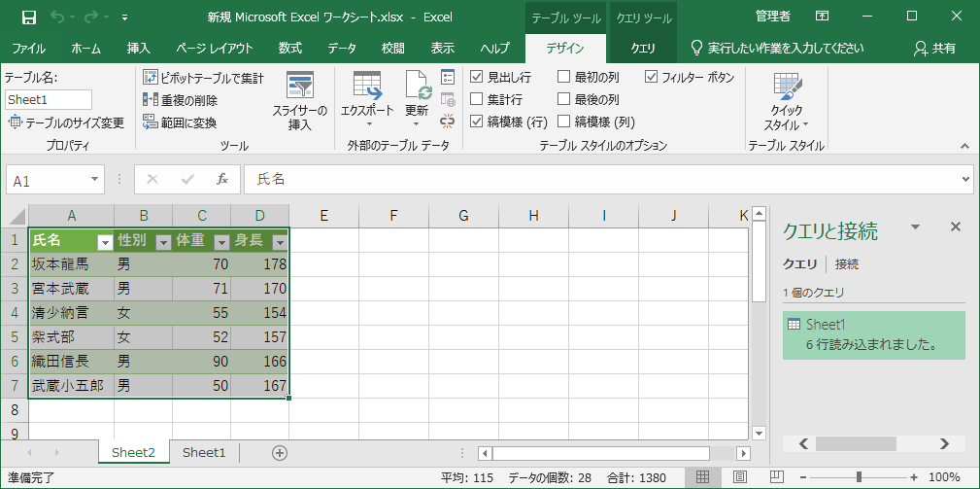
Task: Select cell containing 織田信長
Action: click(71, 362)
